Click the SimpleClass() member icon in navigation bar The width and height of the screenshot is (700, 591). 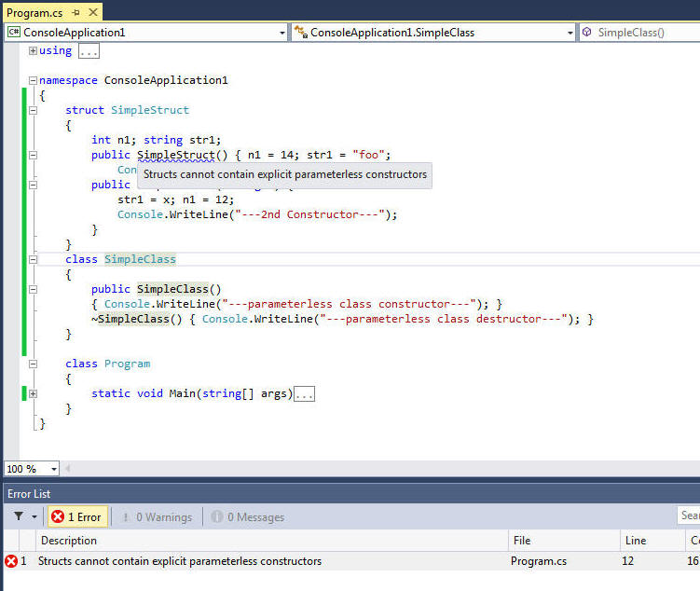pyautogui.click(x=587, y=33)
